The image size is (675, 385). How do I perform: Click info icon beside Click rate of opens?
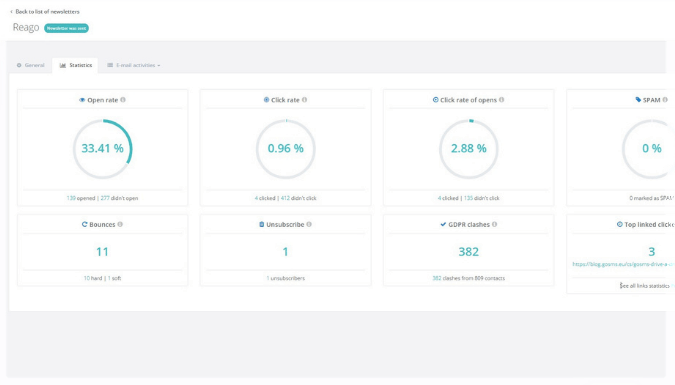point(502,100)
